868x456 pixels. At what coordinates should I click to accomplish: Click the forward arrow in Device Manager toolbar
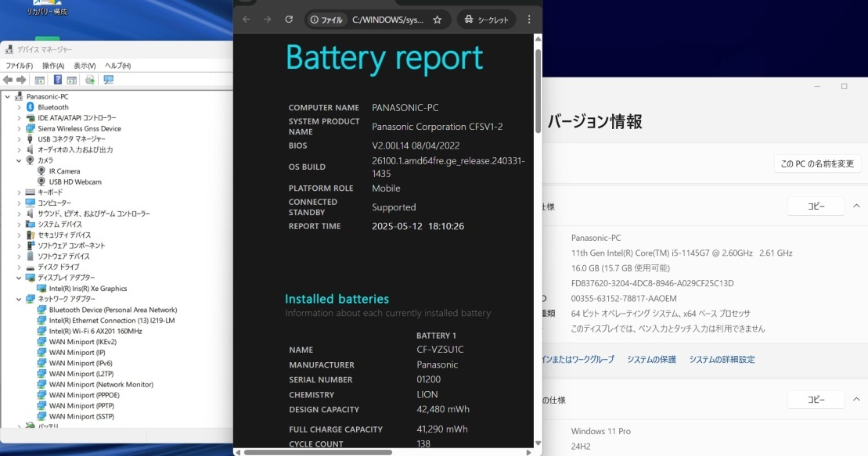click(x=21, y=81)
